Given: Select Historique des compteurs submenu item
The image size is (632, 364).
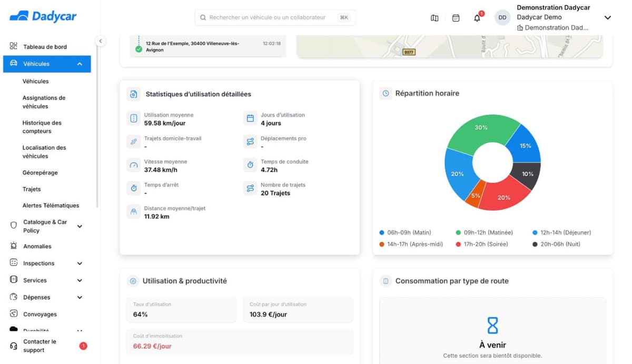Looking at the screenshot, I should click(x=42, y=127).
